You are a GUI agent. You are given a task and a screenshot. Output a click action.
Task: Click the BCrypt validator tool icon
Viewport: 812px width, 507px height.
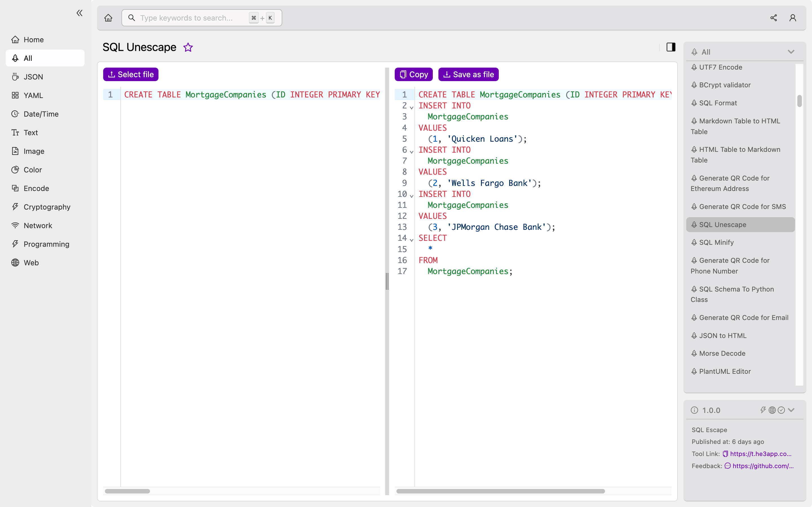click(x=694, y=85)
